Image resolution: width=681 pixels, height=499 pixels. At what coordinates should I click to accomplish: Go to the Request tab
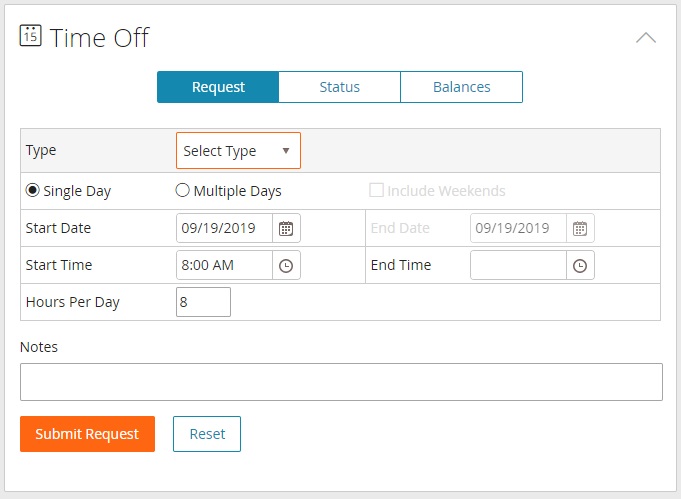(218, 87)
